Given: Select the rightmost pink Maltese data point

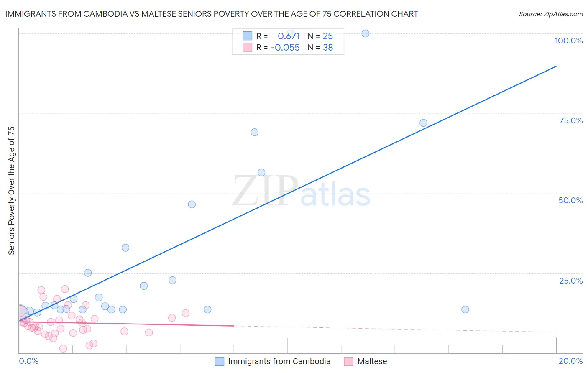Looking at the screenshot, I should tap(185, 313).
